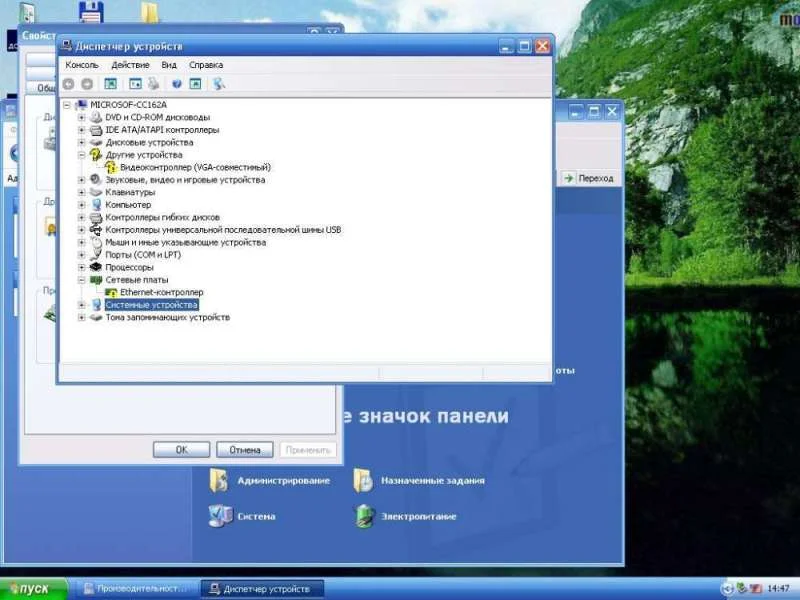Screen dimensions: 800x600
Task: Select the Тома запоминающих устройств icon
Action: 95,317
